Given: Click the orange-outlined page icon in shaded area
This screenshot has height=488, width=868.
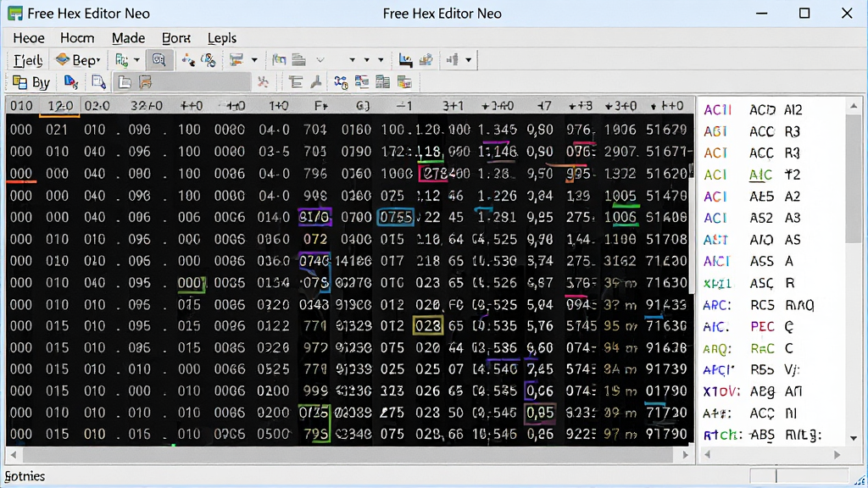Looking at the screenshot, I should tap(146, 82).
